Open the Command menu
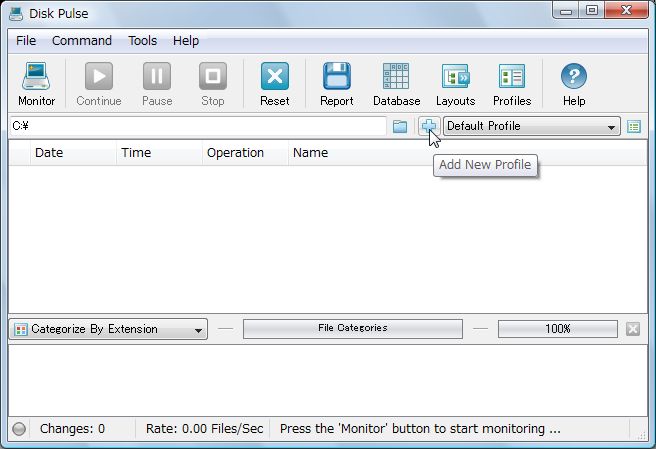Image resolution: width=656 pixels, height=449 pixels. pos(82,41)
